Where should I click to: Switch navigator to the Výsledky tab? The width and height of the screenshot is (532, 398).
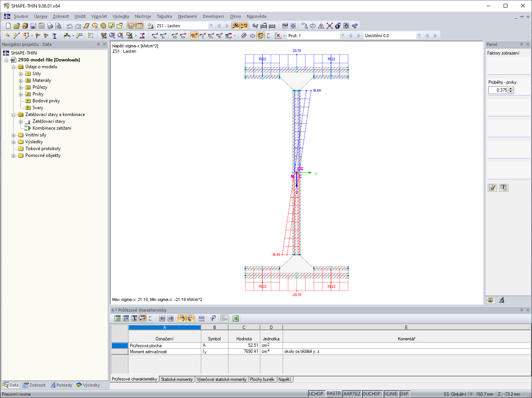88,385
